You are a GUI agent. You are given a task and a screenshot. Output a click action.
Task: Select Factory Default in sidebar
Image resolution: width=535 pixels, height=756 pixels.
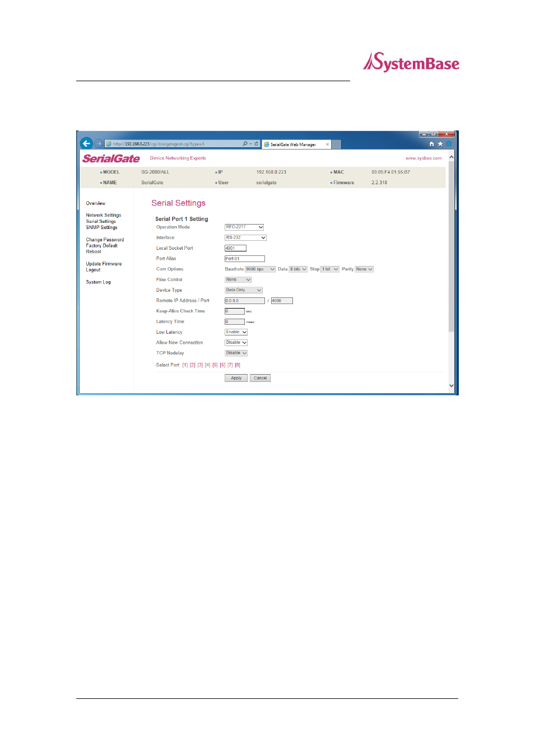coord(102,246)
